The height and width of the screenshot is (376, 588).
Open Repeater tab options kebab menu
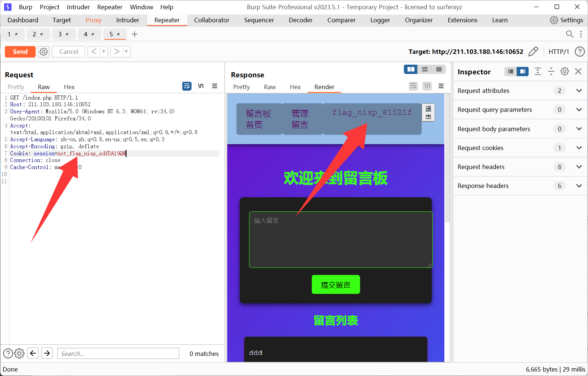point(581,34)
